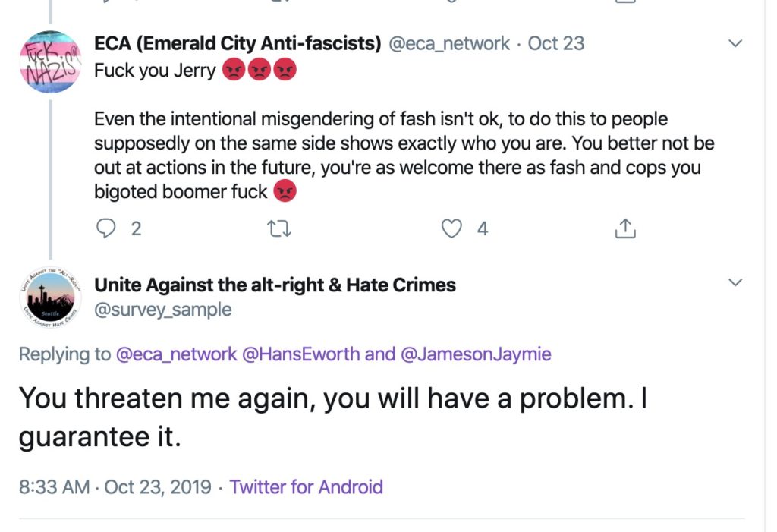Open ECA's tweet starting "Even the intentional misgendering"

[x=404, y=155]
